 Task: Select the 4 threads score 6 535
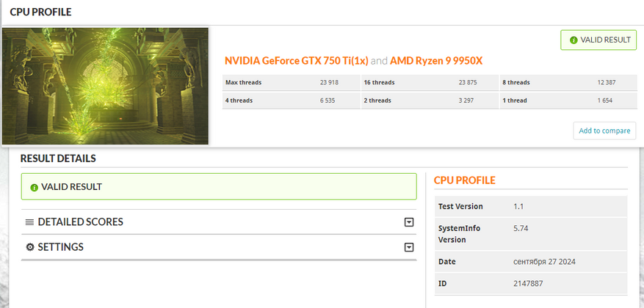click(x=328, y=100)
